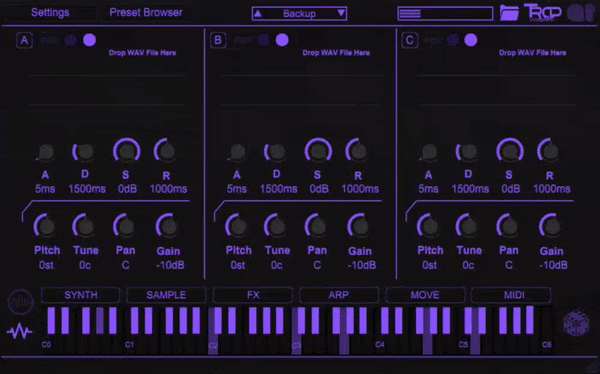Switch to the MOVE tab
Screen dimensions: 600x374
tap(425, 295)
